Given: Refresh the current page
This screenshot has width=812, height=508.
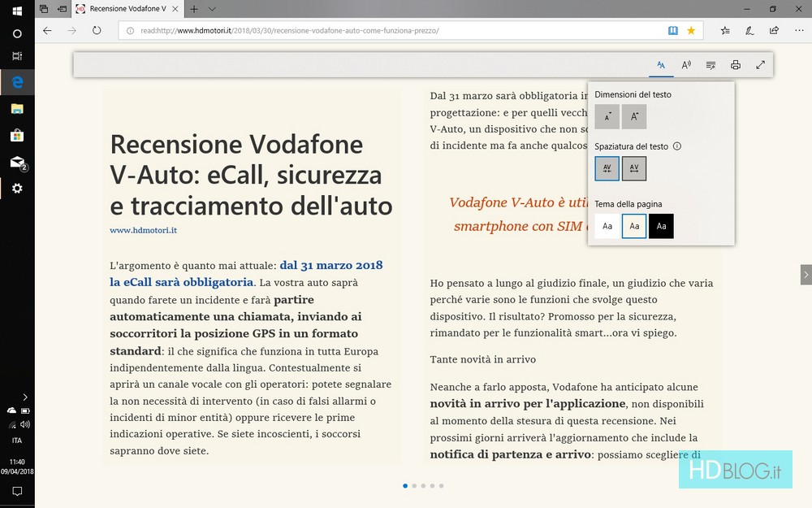Looking at the screenshot, I should point(97,31).
